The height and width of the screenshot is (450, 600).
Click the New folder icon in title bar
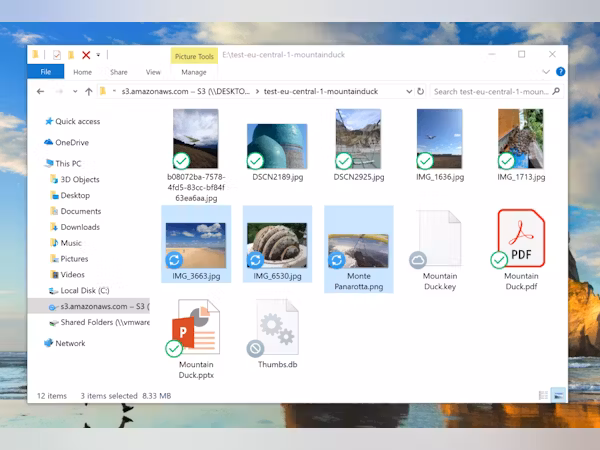click(x=71, y=55)
